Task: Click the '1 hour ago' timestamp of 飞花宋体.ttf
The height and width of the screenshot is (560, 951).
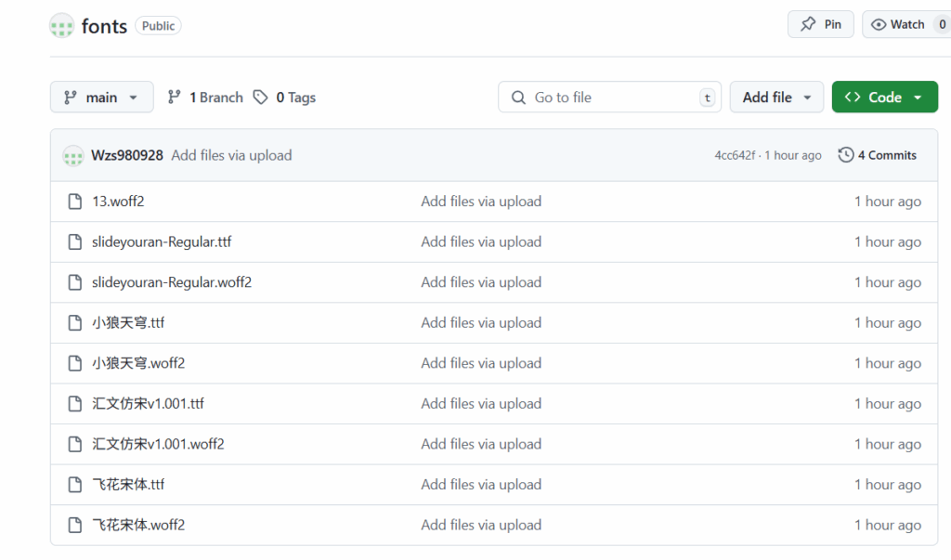Action: 887,485
